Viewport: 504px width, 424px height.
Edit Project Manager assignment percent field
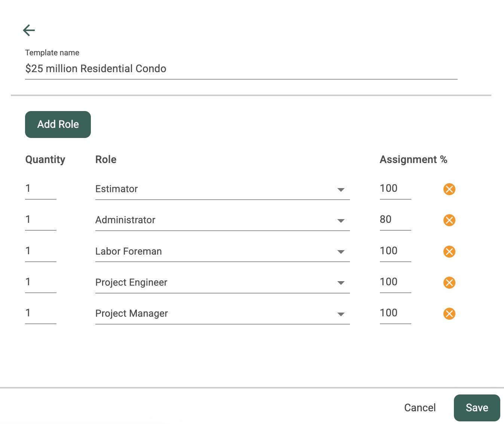tap(396, 313)
